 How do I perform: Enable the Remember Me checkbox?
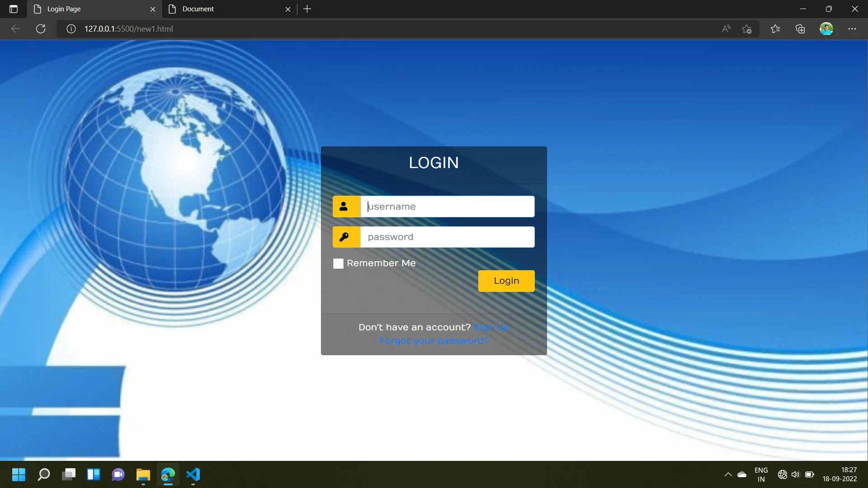[x=338, y=263]
